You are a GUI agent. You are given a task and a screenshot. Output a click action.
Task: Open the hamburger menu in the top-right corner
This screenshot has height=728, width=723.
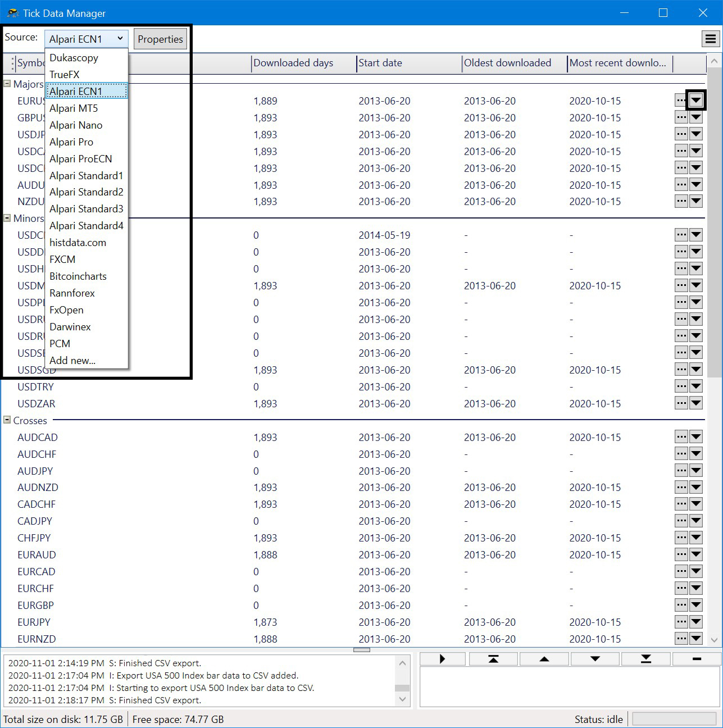[711, 39]
